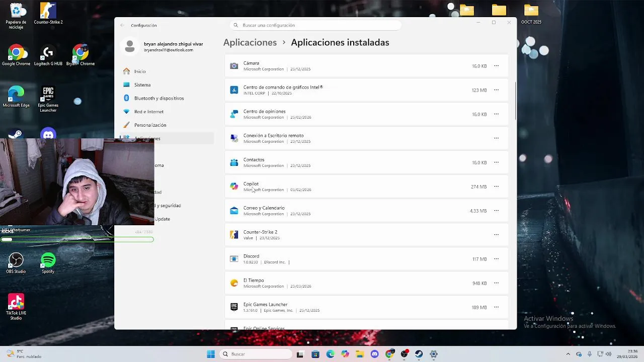Open options menu for Copilot
The height and width of the screenshot is (362, 644).
click(x=496, y=187)
